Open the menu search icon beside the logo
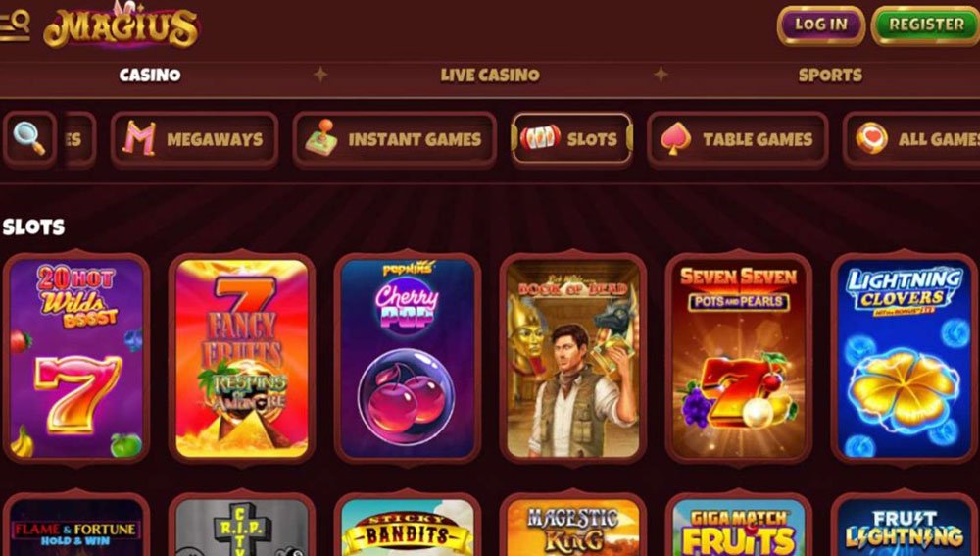This screenshot has height=556, width=980. 15,25
